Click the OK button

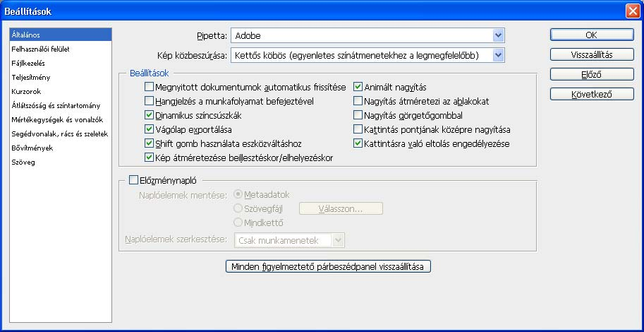[x=592, y=35]
